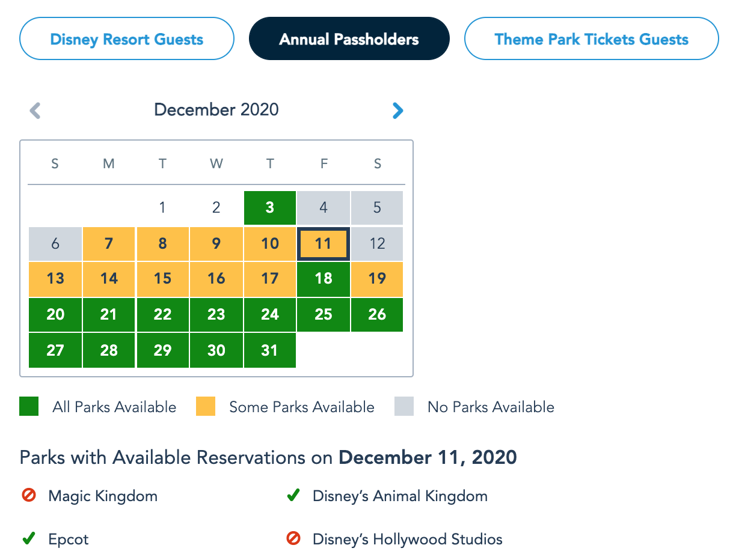
Task: Click the Epcot park name
Action: (x=69, y=540)
